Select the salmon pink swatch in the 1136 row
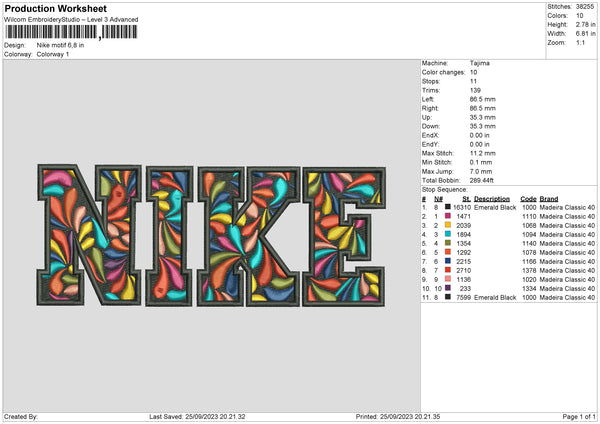This screenshot has height=424, width=600. (x=447, y=279)
